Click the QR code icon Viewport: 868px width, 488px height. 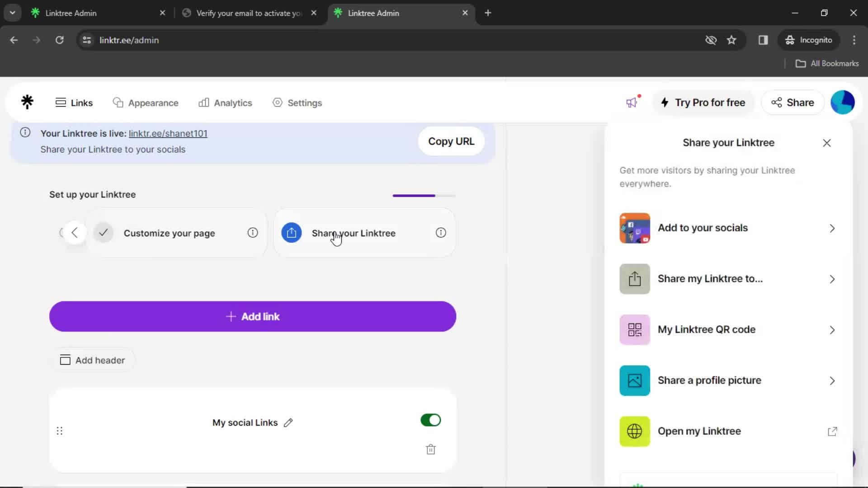coord(635,330)
